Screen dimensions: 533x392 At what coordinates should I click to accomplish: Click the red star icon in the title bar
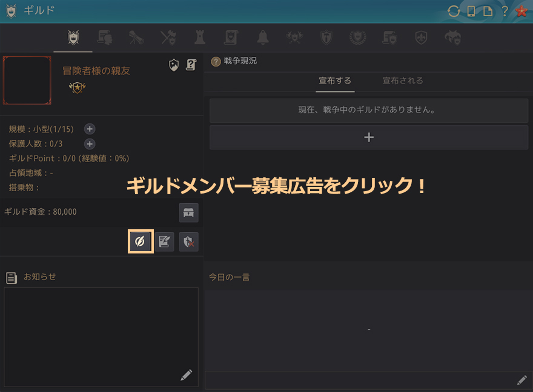click(521, 11)
